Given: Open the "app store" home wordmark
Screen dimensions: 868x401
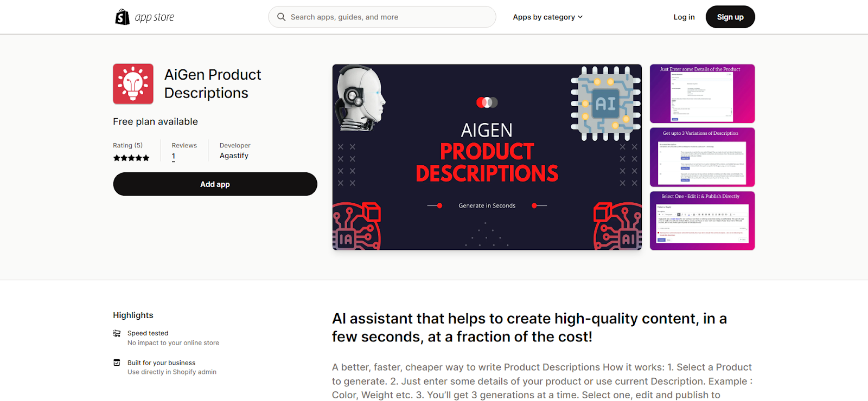Looking at the screenshot, I should (x=155, y=17).
